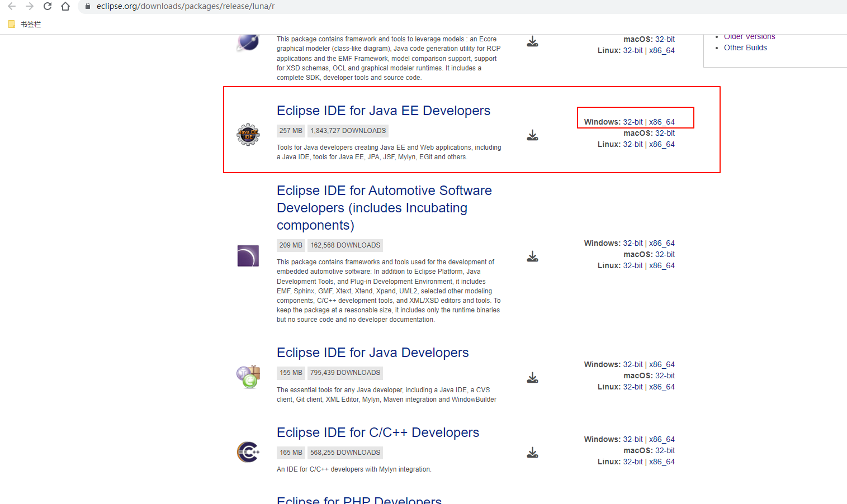Download Modeling Tools Linux 32-bit
The image size is (847, 504).
(633, 50)
